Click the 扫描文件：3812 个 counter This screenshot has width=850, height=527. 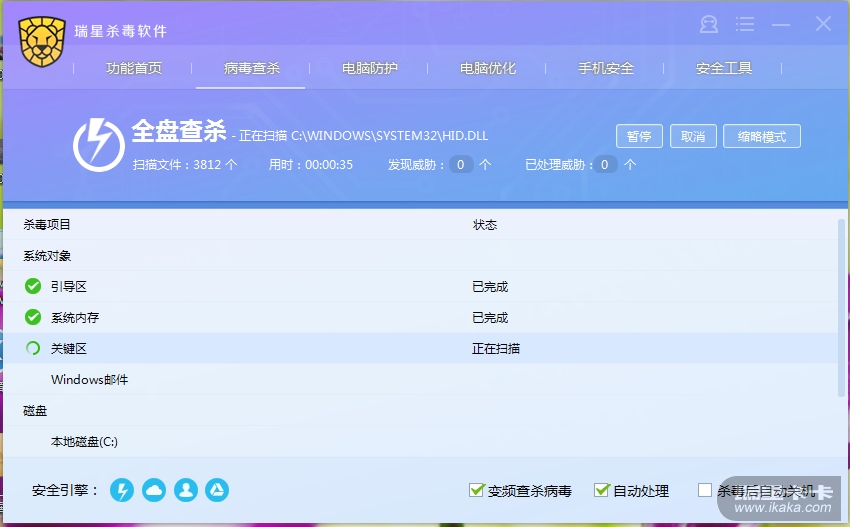[185, 164]
